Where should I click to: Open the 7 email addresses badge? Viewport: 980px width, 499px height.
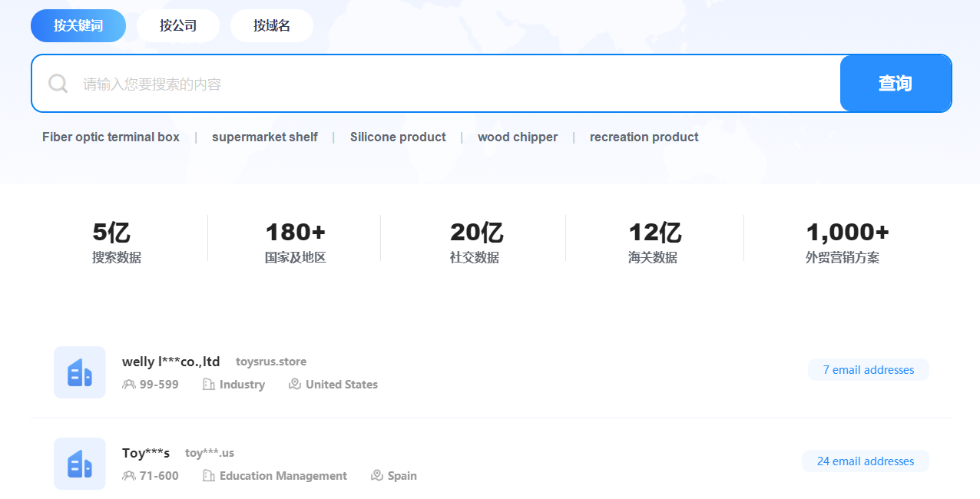869,370
